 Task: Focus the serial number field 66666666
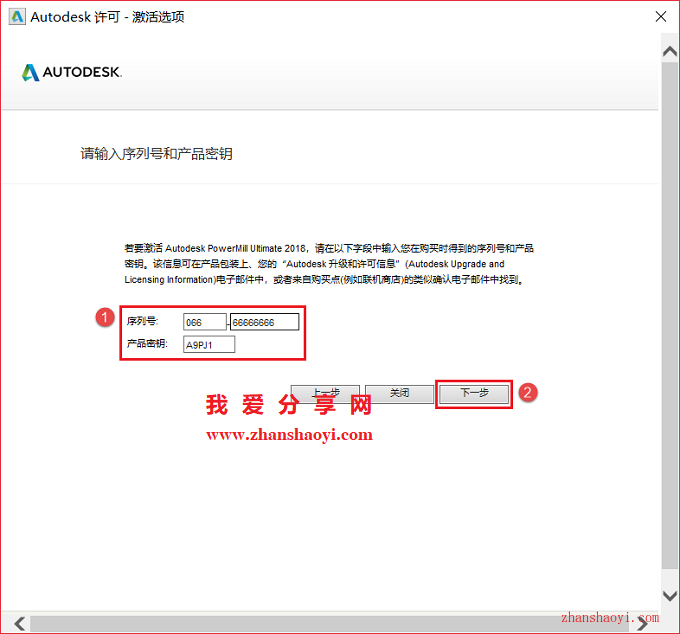point(265,322)
